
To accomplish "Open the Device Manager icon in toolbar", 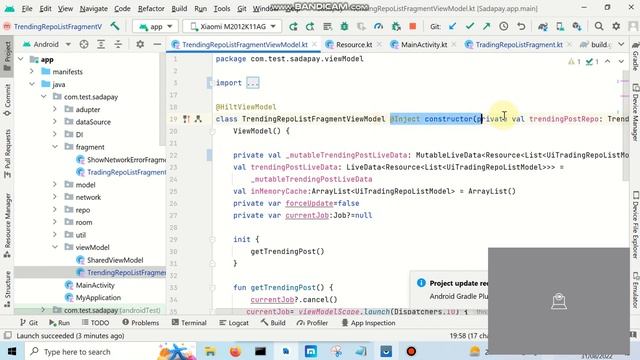I will 560,27.
